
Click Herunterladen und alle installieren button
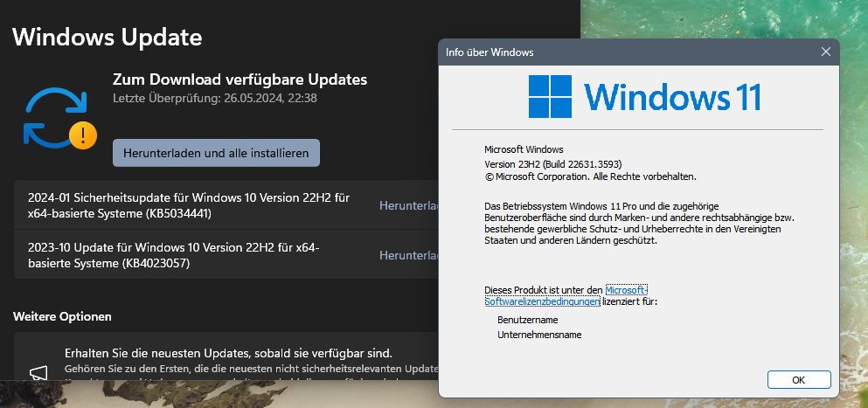[x=217, y=153]
